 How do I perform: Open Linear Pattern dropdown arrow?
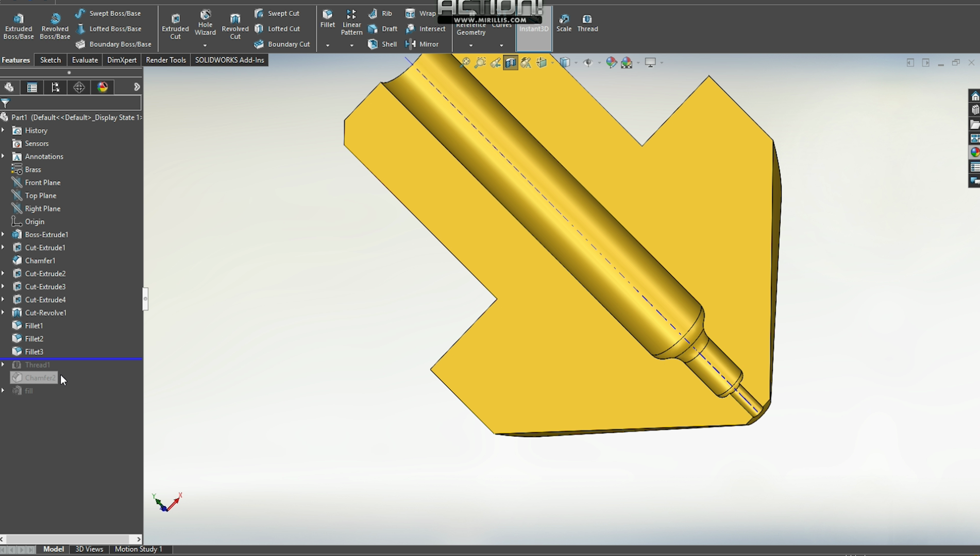[351, 45]
